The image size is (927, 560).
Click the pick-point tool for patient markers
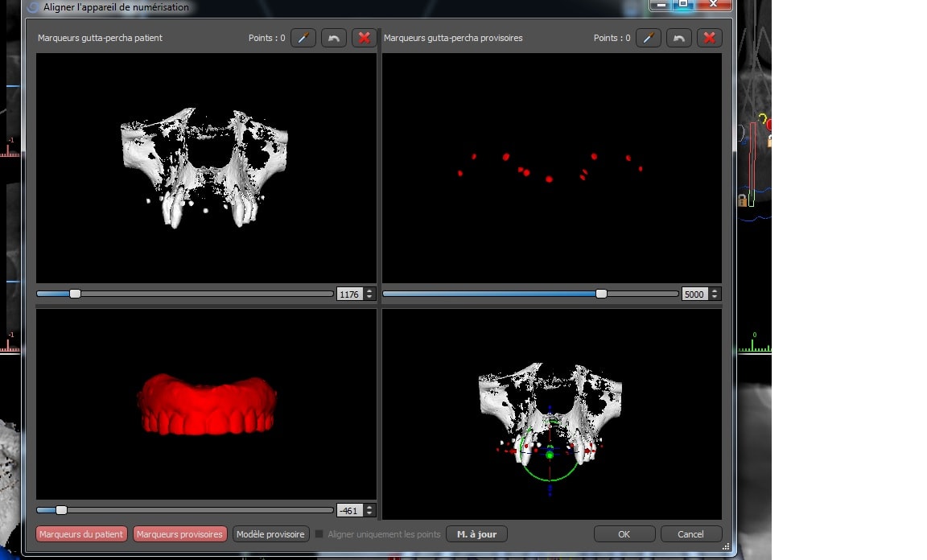point(303,38)
